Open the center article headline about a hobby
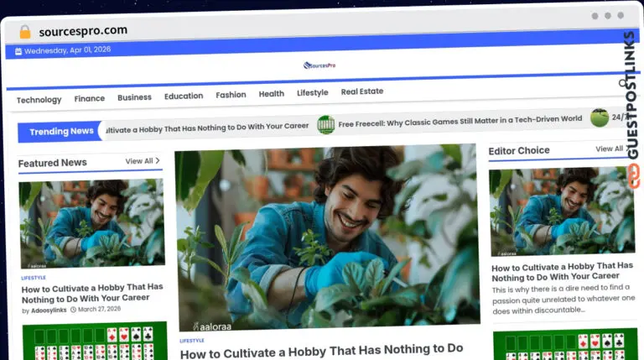Viewport: 644px width, 360px height. point(322,352)
